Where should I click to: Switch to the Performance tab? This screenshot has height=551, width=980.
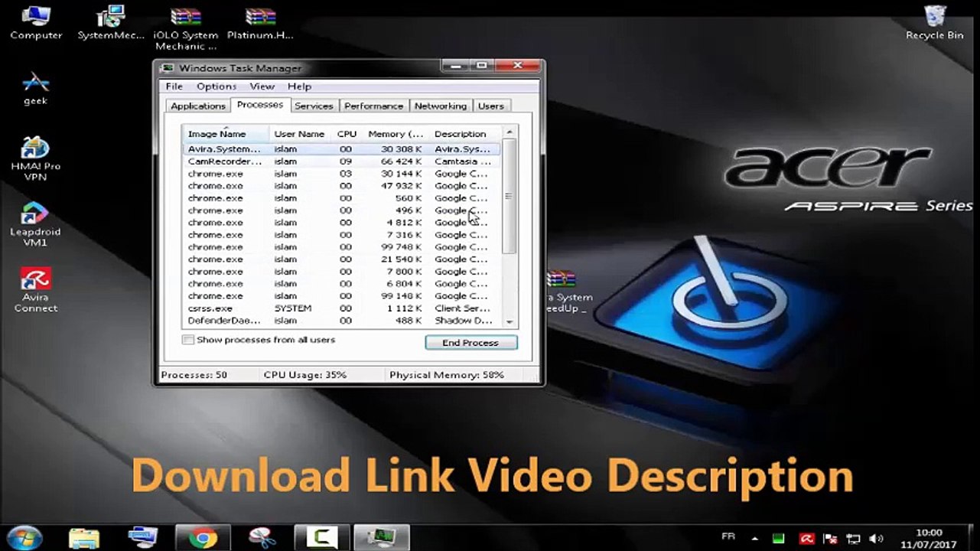pos(373,106)
